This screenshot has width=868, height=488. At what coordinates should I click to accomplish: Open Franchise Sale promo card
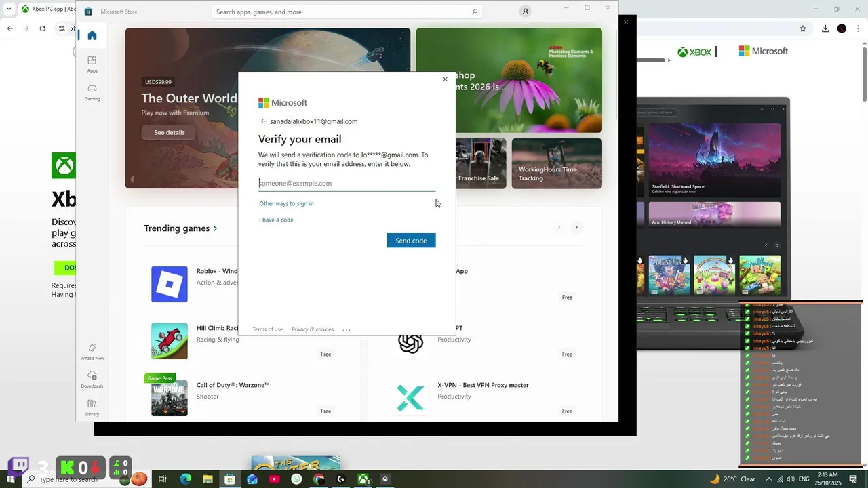(481, 163)
